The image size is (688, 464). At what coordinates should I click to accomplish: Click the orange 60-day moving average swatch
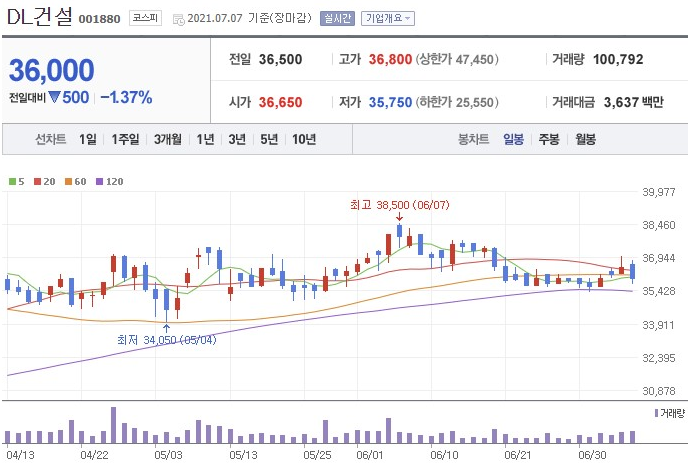pyautogui.click(x=68, y=181)
